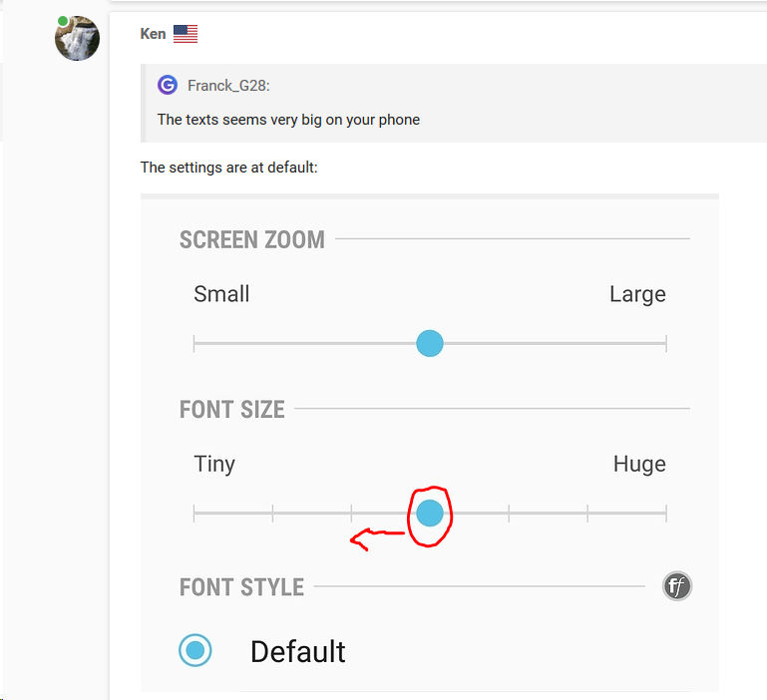Select the Default font style radio button
Screen dimensions: 767x700
[195, 651]
